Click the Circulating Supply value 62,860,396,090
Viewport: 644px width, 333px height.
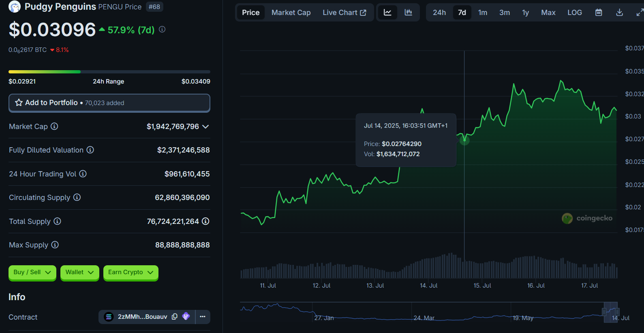(182, 198)
